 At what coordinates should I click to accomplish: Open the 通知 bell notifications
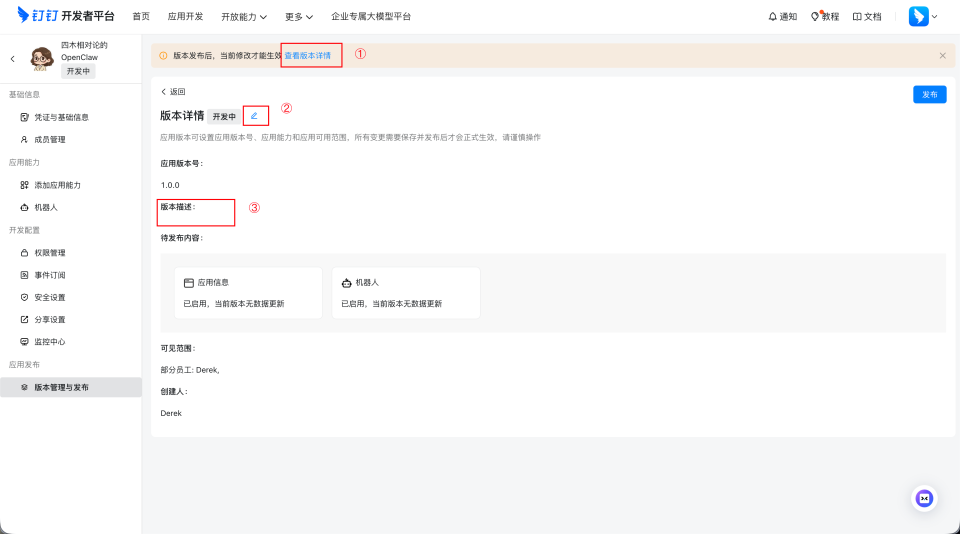782,17
